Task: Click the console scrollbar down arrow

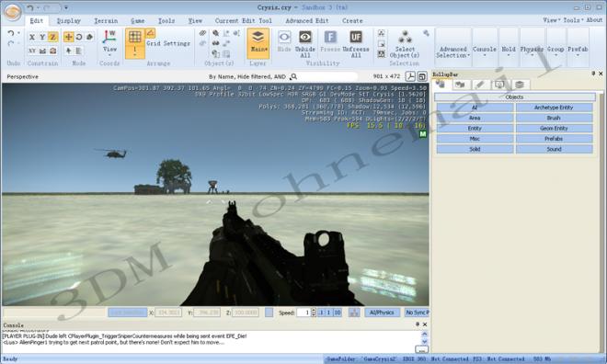Action: click(x=424, y=342)
